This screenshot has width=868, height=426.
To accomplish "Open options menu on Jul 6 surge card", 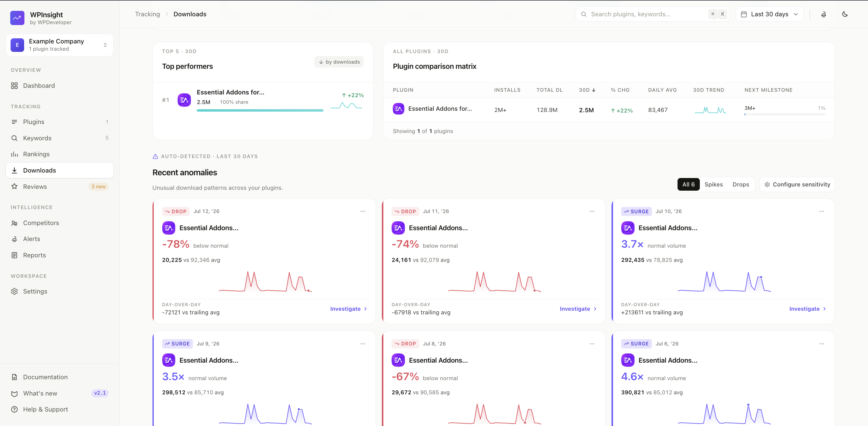I will coord(822,344).
